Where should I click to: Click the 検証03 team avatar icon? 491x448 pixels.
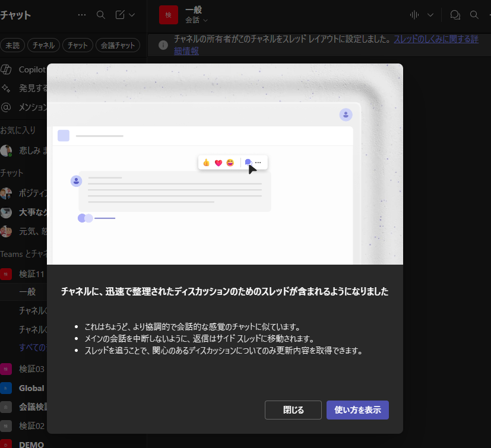coord(6,369)
